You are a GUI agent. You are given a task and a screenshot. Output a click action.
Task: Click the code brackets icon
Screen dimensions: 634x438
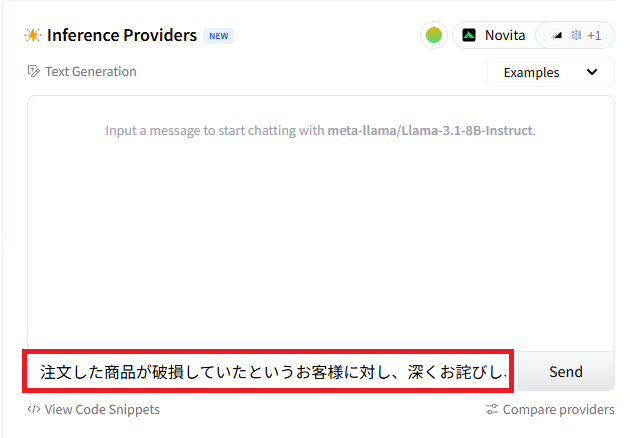(x=34, y=409)
